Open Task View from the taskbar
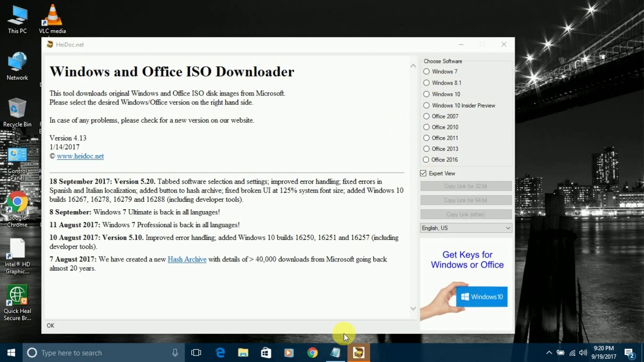This screenshot has width=644, height=362. point(196,352)
